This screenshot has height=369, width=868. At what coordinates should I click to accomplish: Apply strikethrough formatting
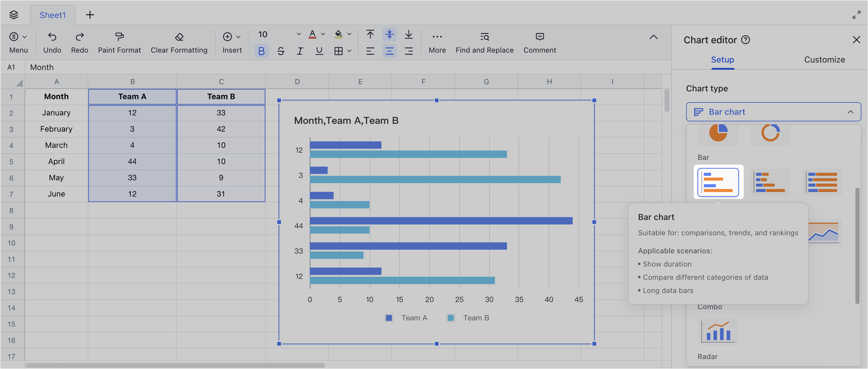281,51
